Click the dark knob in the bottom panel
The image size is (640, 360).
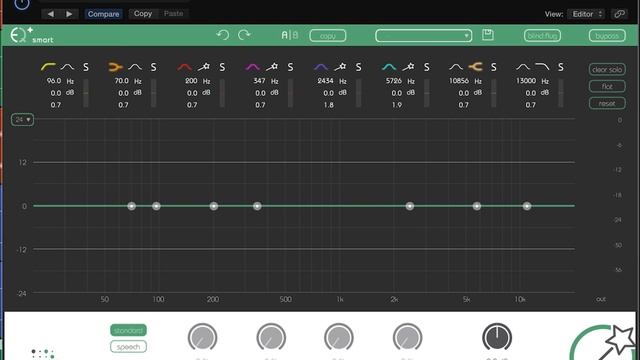[x=497, y=337]
